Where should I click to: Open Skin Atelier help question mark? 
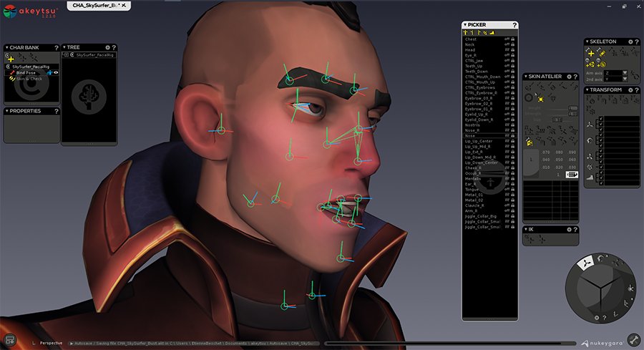pos(575,77)
